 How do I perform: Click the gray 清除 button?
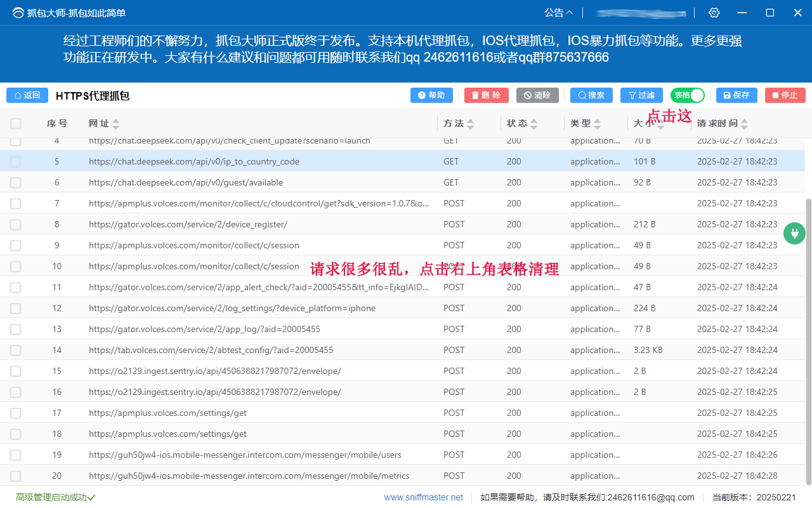[537, 95]
